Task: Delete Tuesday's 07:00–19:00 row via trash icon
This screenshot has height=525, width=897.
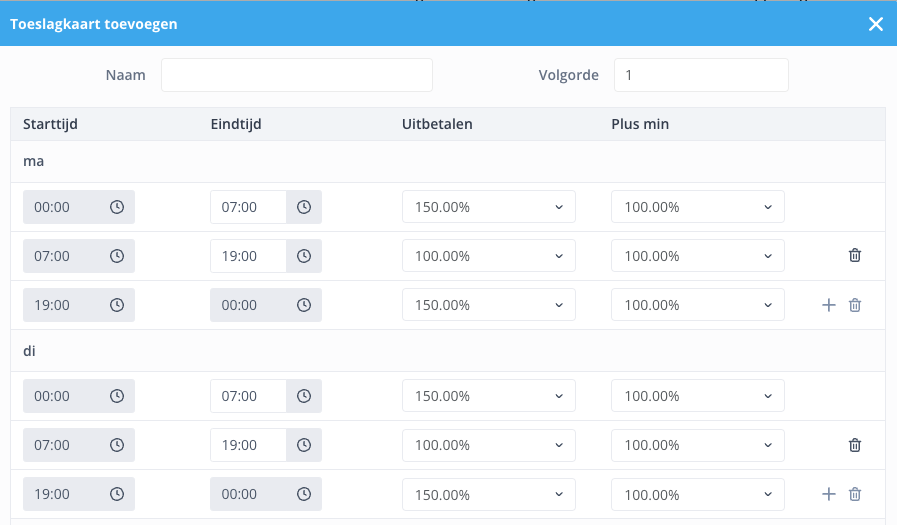Action: [x=855, y=445]
